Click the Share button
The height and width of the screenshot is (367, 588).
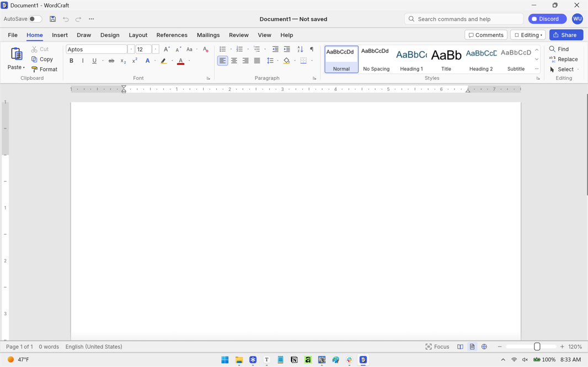(x=566, y=35)
